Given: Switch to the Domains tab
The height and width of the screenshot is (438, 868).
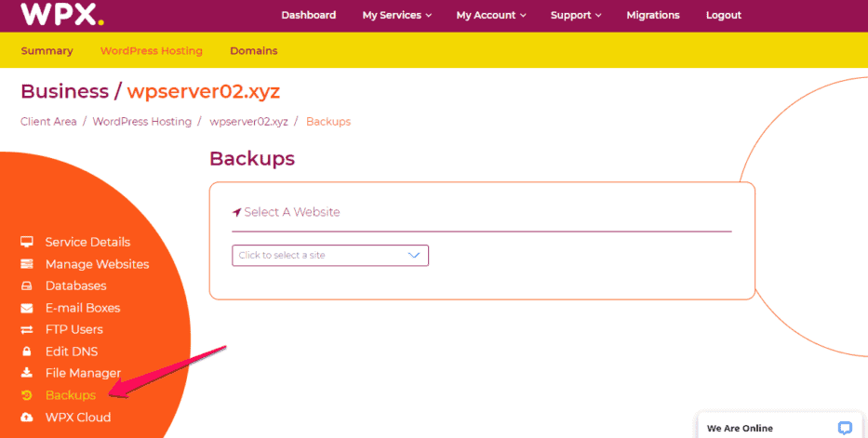Looking at the screenshot, I should [x=254, y=51].
